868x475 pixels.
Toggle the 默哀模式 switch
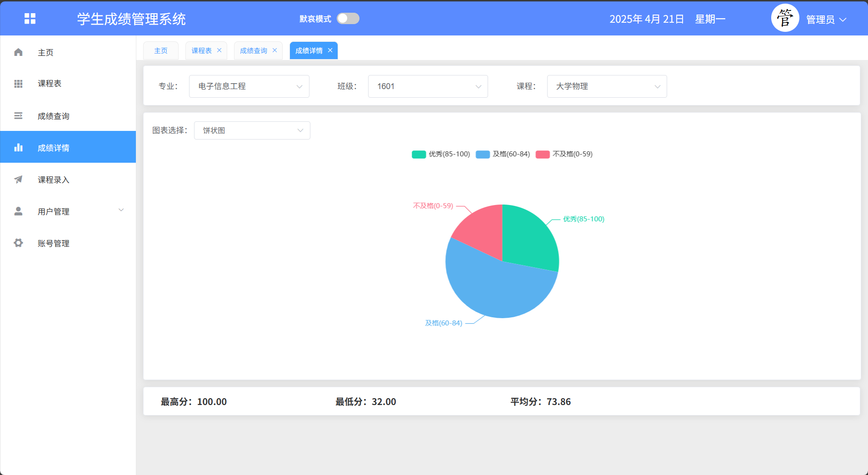348,19
